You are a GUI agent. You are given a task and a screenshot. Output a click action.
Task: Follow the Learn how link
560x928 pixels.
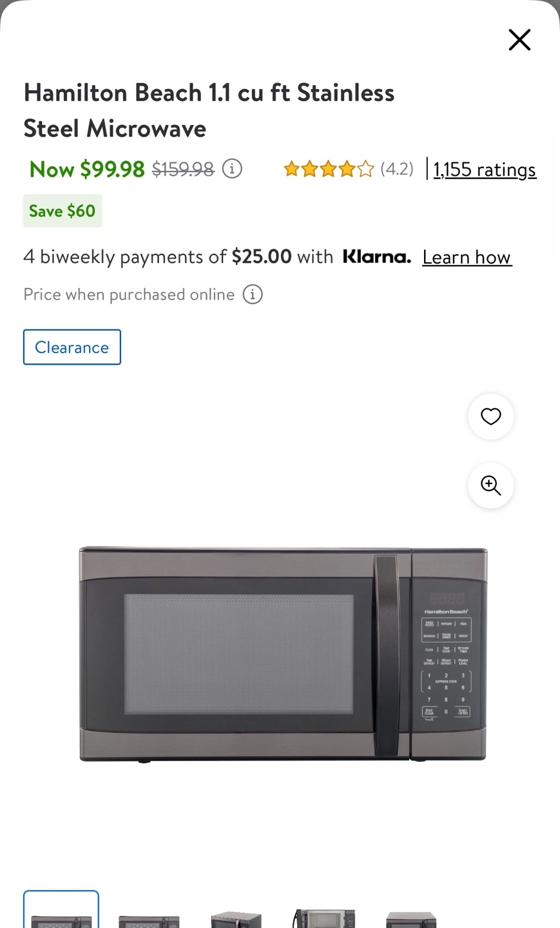pos(467,257)
